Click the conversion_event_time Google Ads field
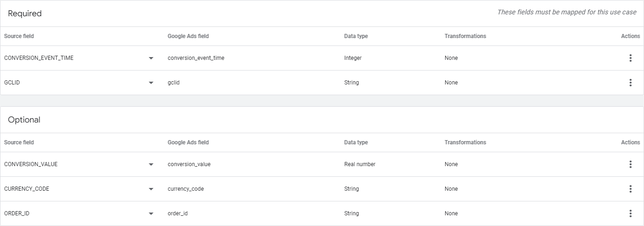The height and width of the screenshot is (226, 644). tap(196, 58)
